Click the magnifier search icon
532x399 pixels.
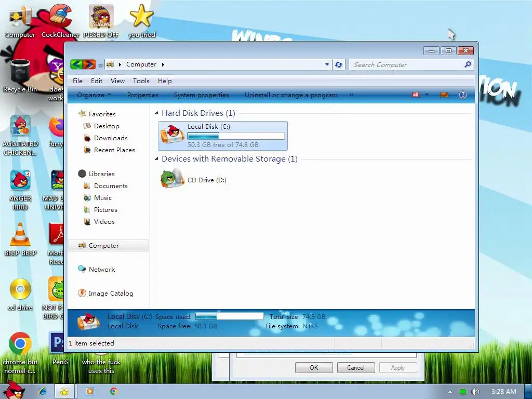pos(468,64)
